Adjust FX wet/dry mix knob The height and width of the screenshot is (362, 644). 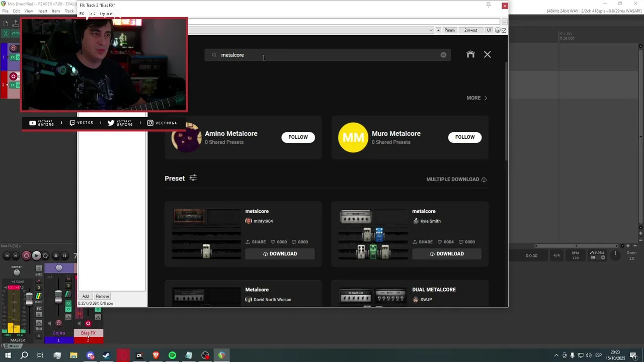498,30
